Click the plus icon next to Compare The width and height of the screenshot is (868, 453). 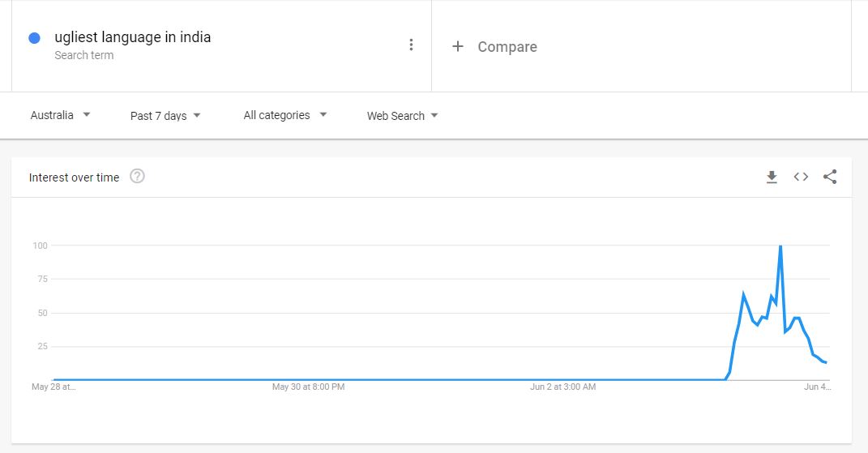(x=457, y=46)
